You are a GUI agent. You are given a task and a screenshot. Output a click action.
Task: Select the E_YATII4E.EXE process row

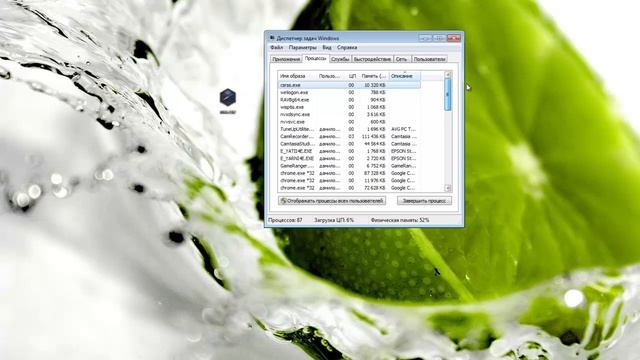point(349,151)
